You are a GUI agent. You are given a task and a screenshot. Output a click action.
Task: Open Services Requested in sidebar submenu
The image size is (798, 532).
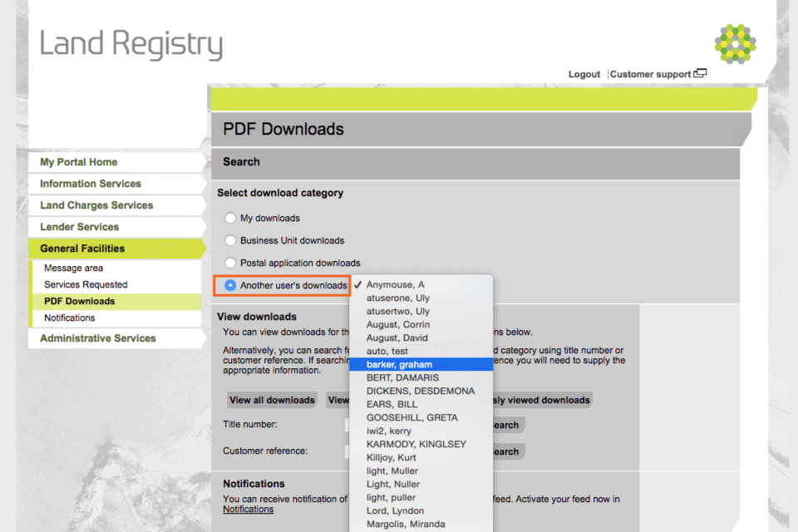[x=86, y=284]
